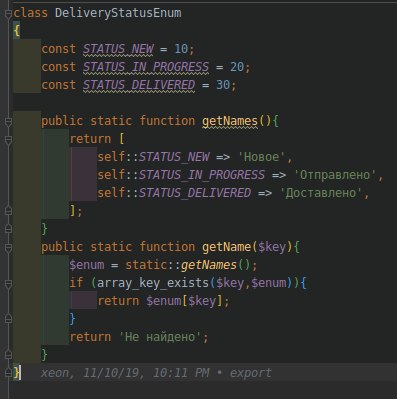The height and width of the screenshot is (399, 397).
Task: Fold the 'return [' array block marker
Action: (x=8, y=140)
